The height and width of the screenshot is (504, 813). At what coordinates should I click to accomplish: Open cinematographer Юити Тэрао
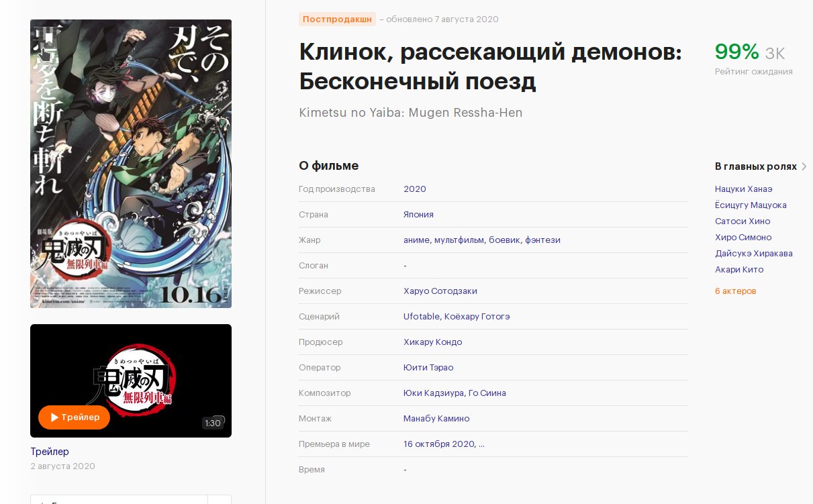428,368
